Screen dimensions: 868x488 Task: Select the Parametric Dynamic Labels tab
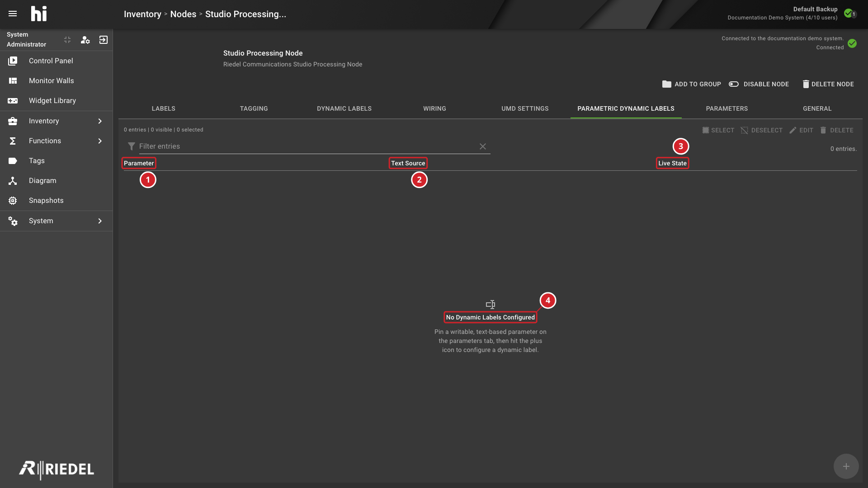(626, 108)
